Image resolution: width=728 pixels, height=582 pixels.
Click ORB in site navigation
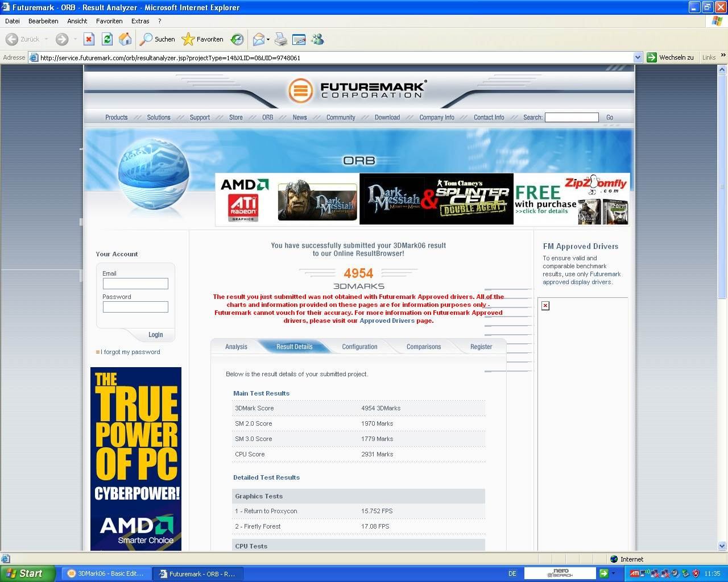coord(267,117)
